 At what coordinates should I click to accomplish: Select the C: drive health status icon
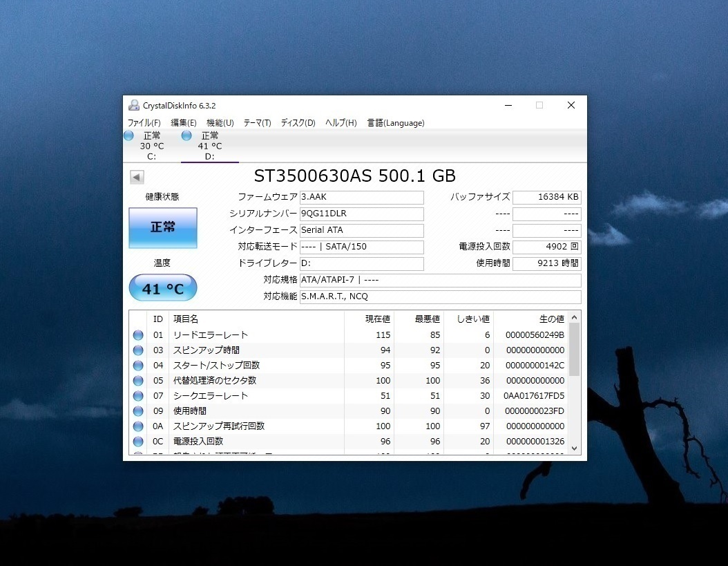click(128, 135)
